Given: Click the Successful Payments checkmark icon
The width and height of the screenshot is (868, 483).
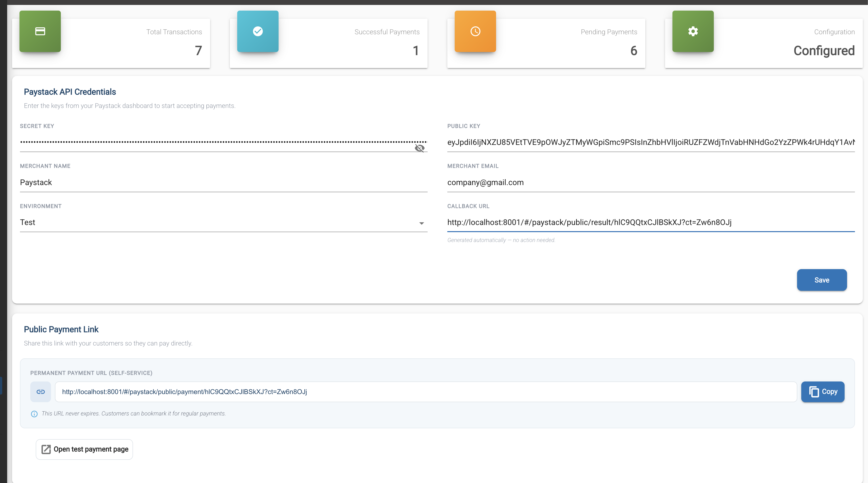Looking at the screenshot, I should click(258, 31).
